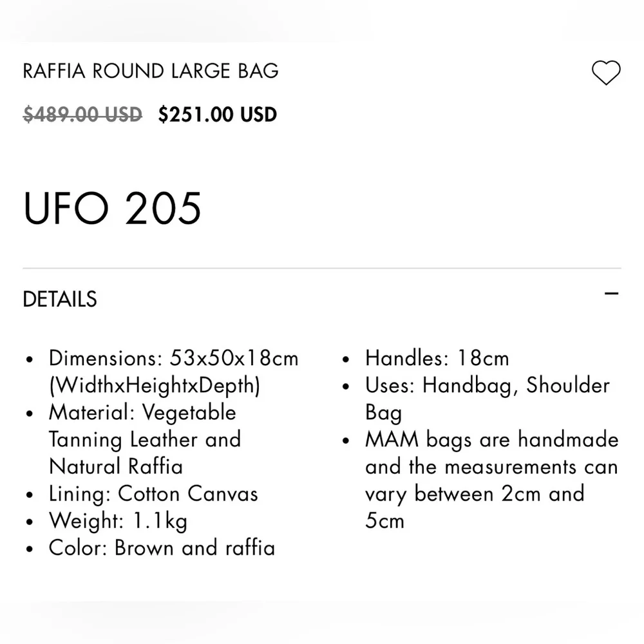Click the crossed-out $489.00 USD price
644x644 pixels.
(82, 114)
